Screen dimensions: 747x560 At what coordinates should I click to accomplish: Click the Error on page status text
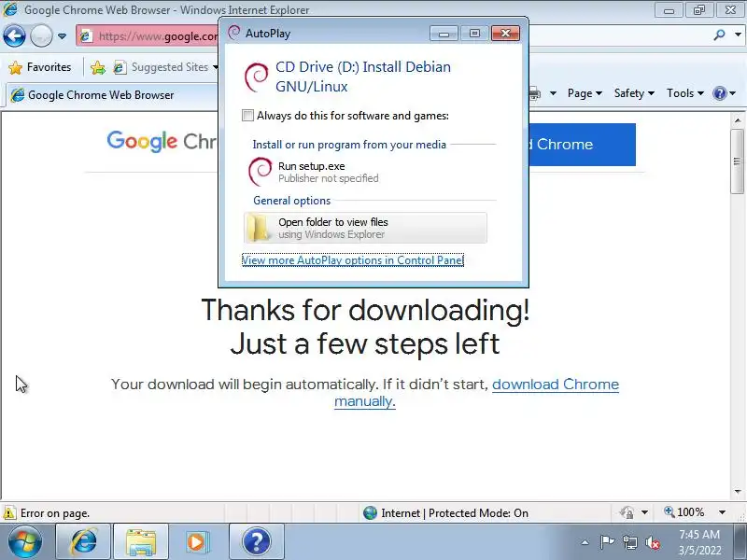point(55,513)
